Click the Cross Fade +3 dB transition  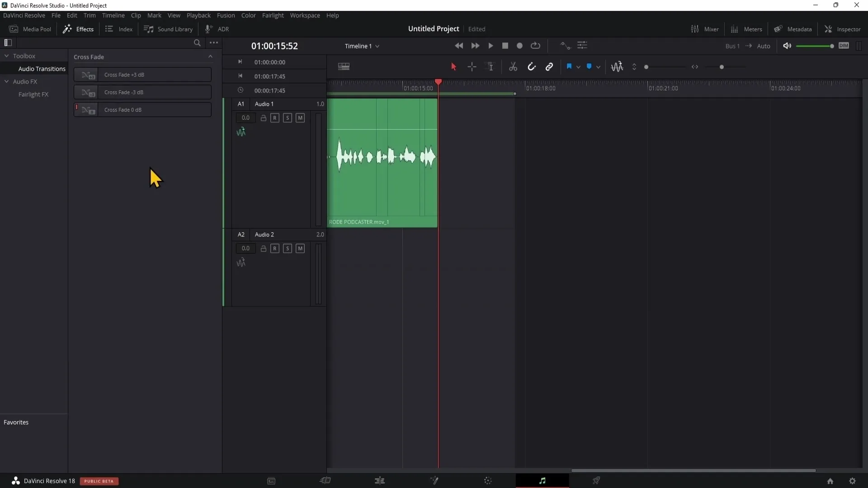click(x=143, y=75)
